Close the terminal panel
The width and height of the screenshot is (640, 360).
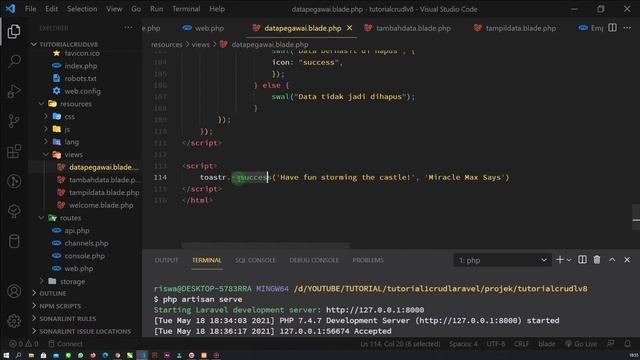click(x=627, y=260)
